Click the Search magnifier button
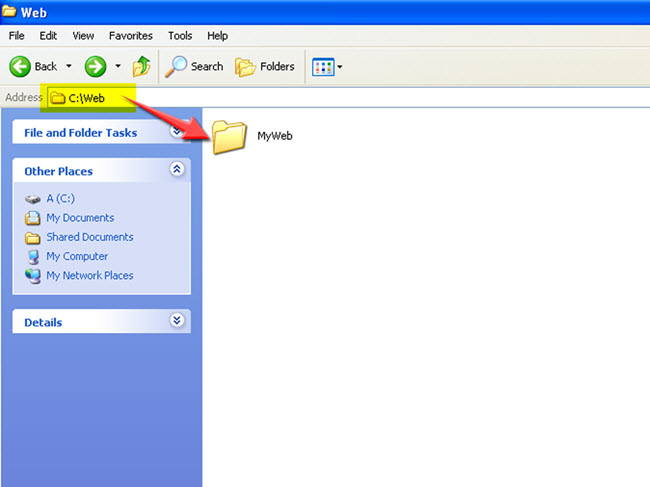Image resolution: width=650 pixels, height=487 pixels. [194, 66]
